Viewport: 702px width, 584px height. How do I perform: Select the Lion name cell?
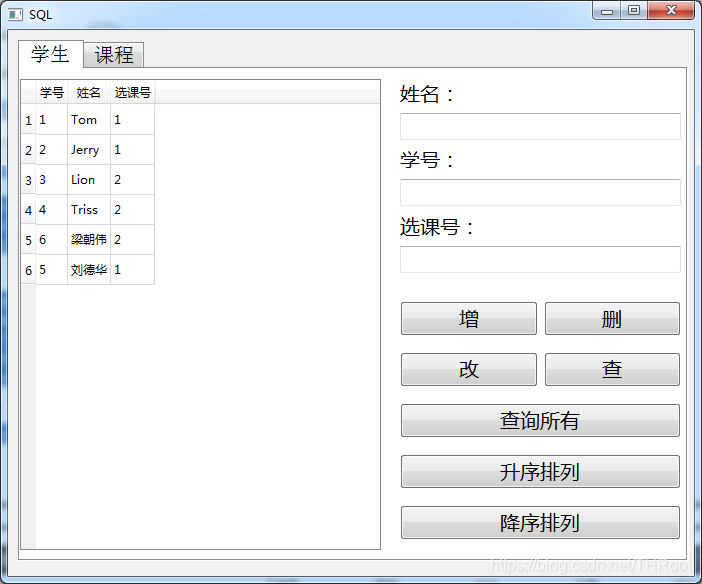[89, 180]
